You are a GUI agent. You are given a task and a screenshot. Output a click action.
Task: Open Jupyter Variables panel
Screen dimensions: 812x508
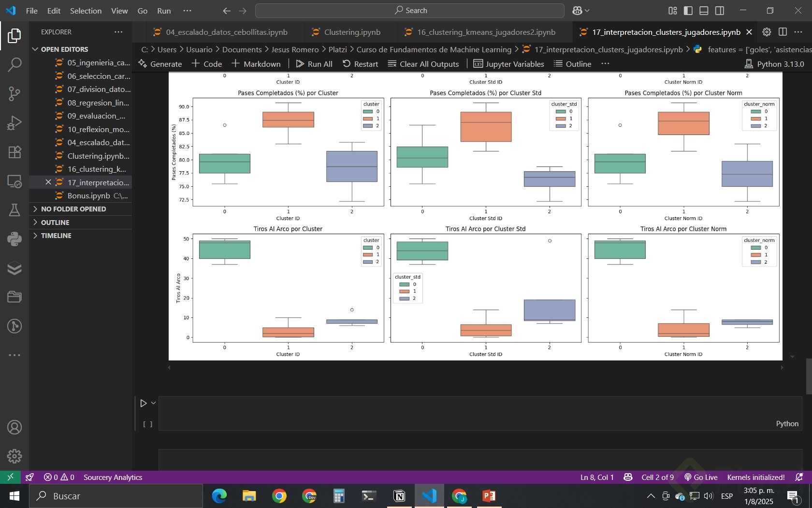coord(508,64)
